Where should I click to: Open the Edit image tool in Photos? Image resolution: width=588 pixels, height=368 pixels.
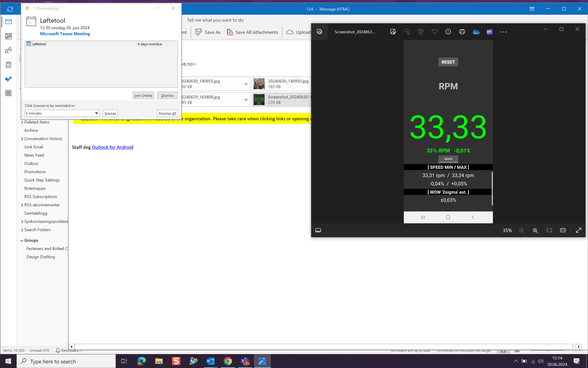(x=393, y=32)
